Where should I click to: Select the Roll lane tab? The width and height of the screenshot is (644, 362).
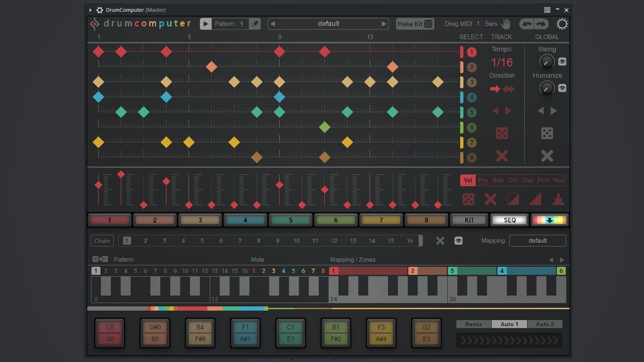click(x=498, y=181)
